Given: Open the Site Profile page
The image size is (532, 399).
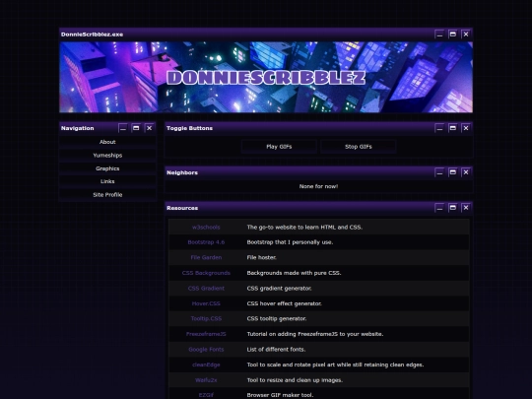Looking at the screenshot, I should pos(107,194).
